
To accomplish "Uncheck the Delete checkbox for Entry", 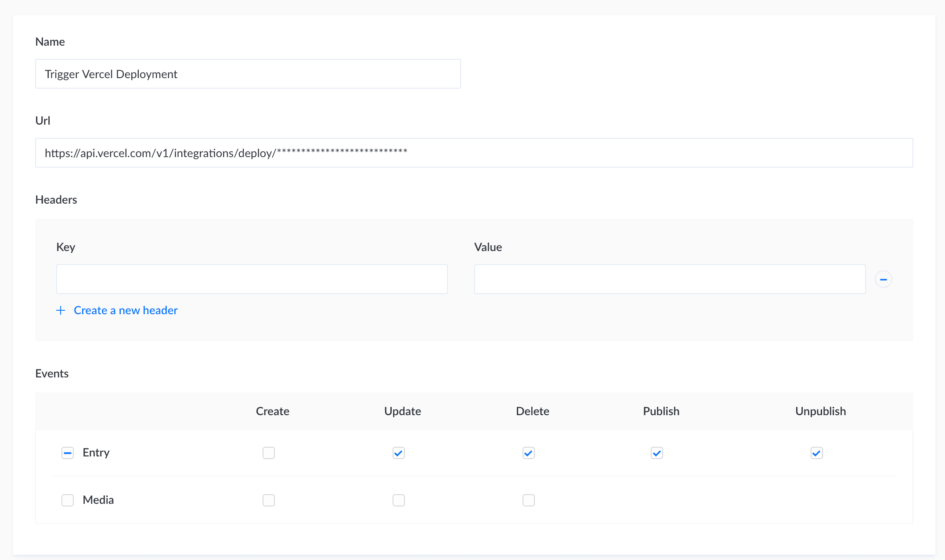I will tap(528, 452).
